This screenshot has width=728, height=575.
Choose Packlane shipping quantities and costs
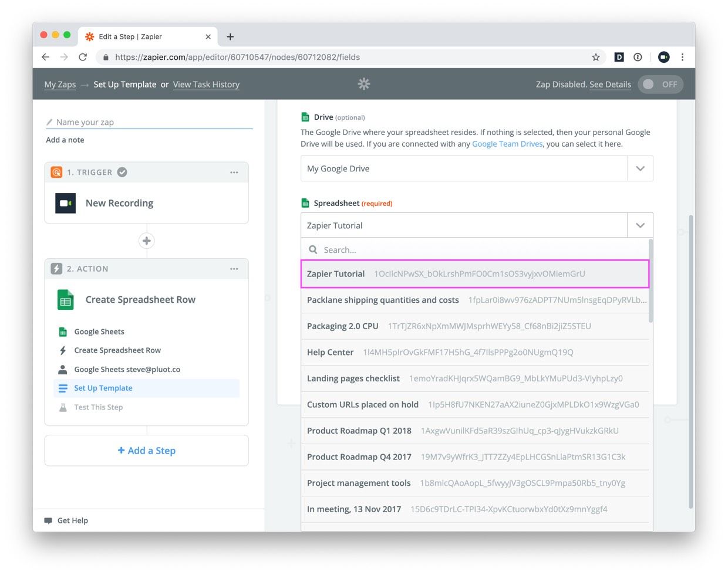(x=475, y=300)
